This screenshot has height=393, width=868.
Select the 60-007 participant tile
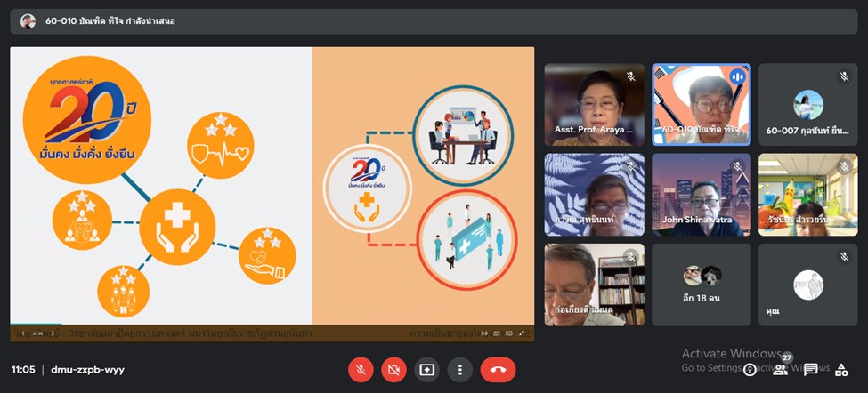tap(807, 104)
